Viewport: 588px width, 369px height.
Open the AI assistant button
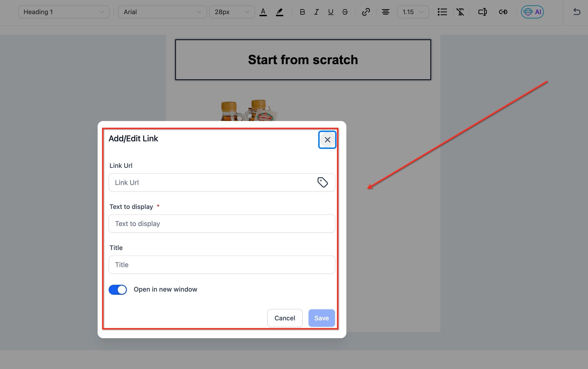532,12
